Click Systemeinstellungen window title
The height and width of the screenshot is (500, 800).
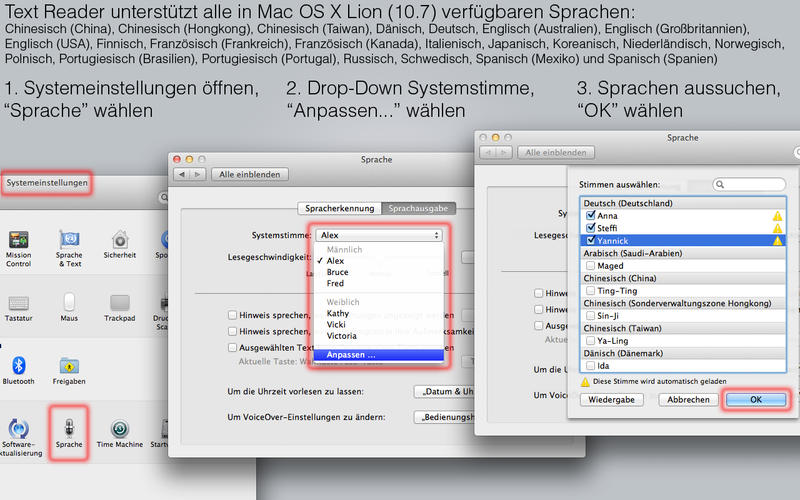(47, 183)
